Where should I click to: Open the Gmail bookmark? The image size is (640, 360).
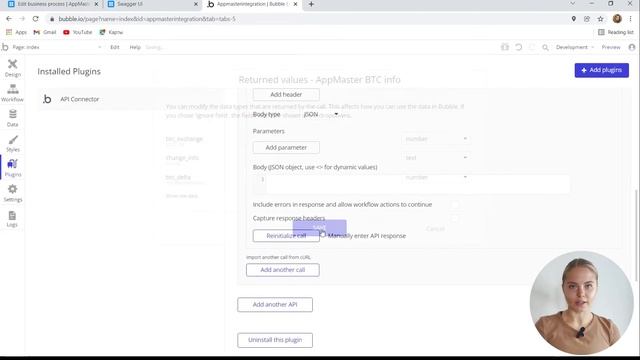point(45,32)
